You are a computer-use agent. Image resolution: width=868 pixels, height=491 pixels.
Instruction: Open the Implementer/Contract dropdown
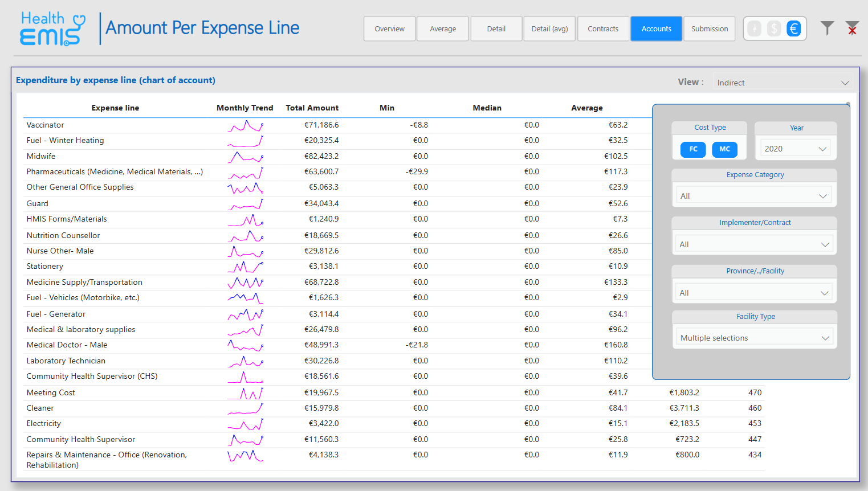click(753, 244)
